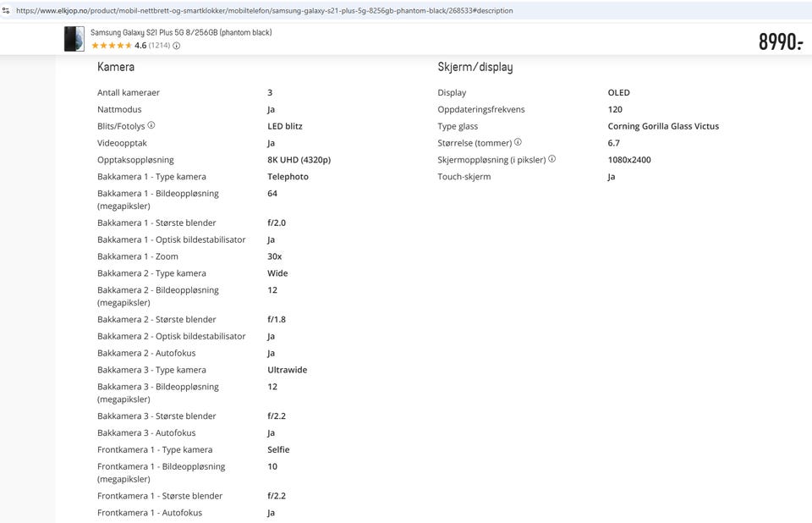Screen dimensions: 812x523
Task: Click the 'LED blitz' value
Action: point(285,126)
